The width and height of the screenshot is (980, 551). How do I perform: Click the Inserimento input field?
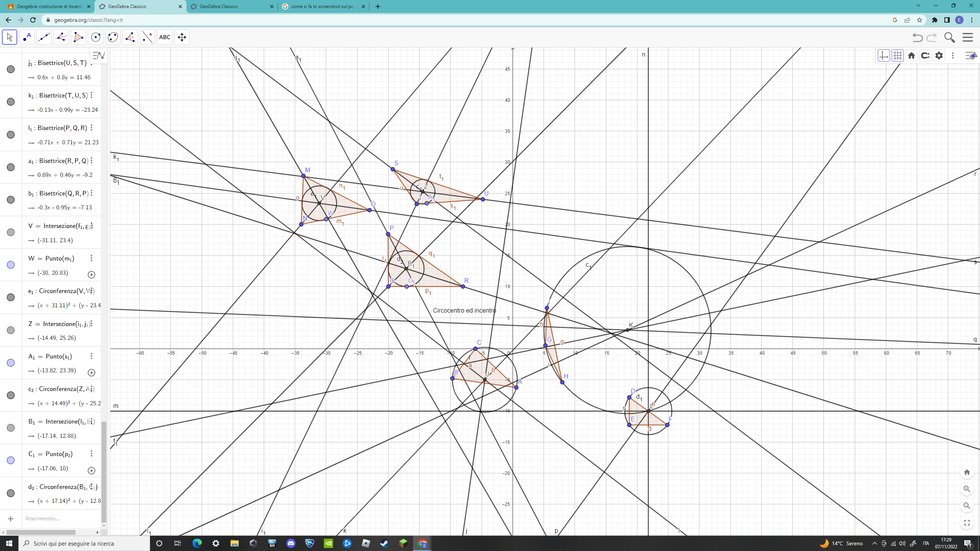click(x=61, y=518)
